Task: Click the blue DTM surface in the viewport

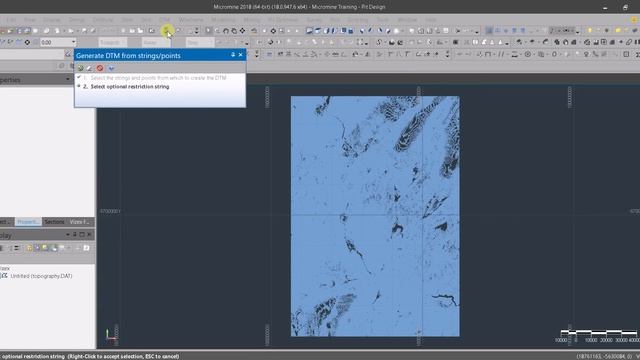Action: click(375, 216)
